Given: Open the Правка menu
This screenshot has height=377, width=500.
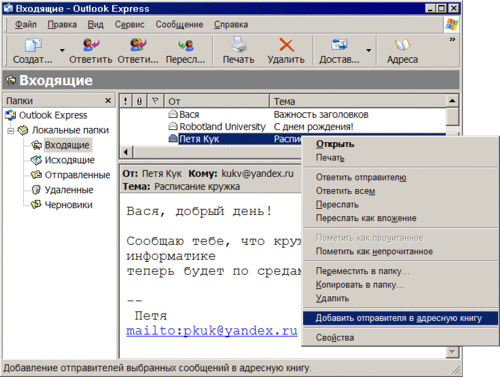Looking at the screenshot, I should [62, 24].
